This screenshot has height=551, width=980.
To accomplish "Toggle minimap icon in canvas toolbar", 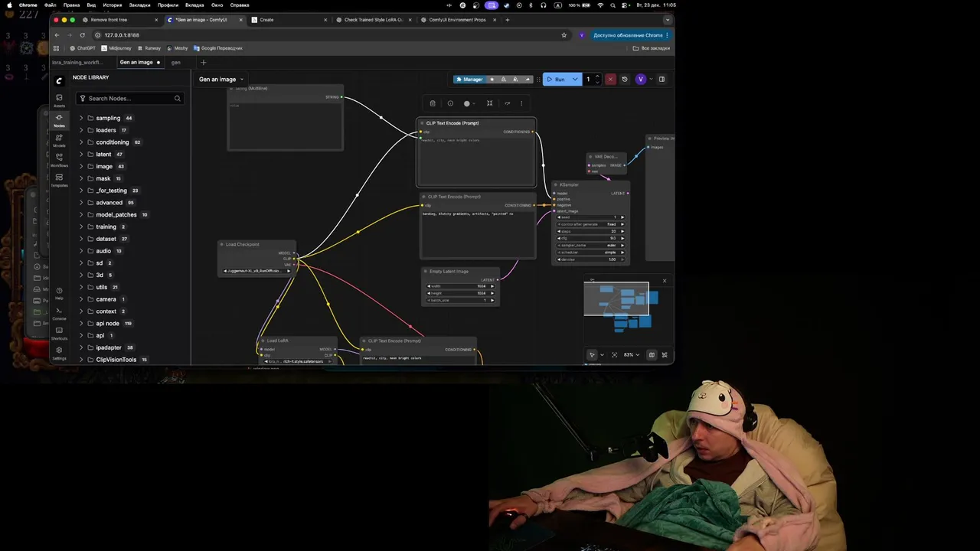I will coord(652,354).
